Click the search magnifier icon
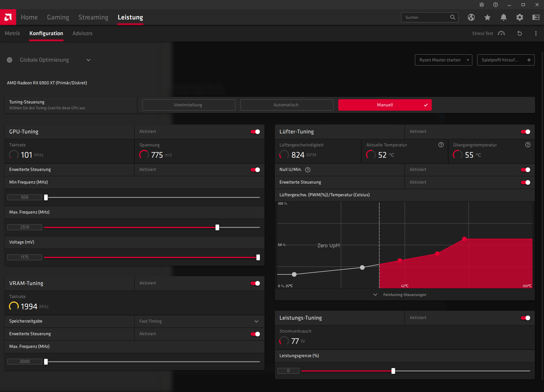Viewport: 544px width, 392px height. coord(453,17)
